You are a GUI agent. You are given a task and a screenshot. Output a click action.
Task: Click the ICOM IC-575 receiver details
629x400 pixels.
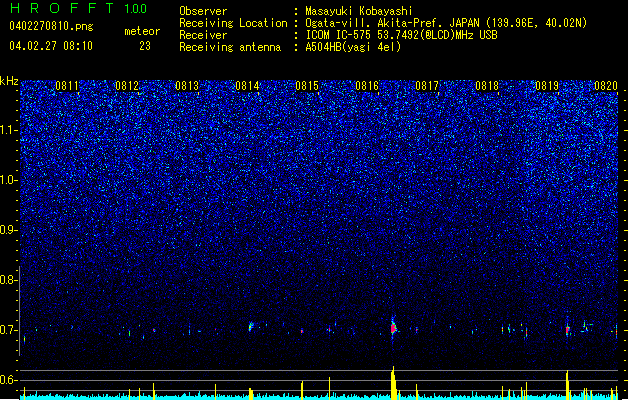click(x=402, y=35)
